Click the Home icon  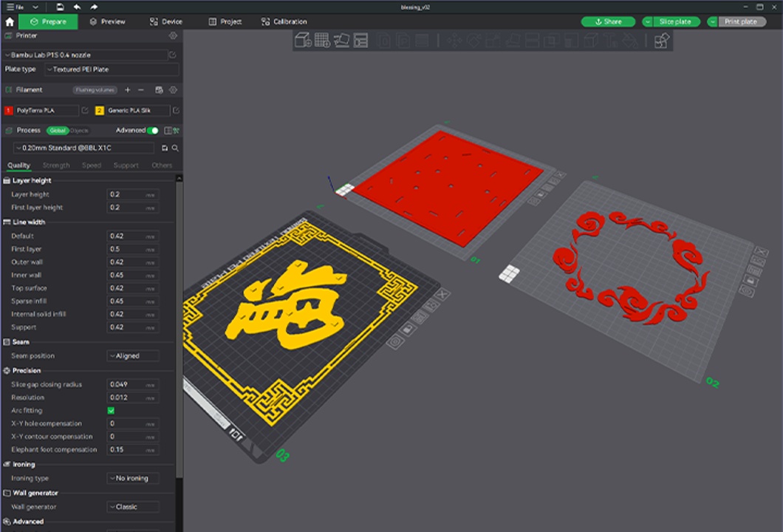[10, 22]
